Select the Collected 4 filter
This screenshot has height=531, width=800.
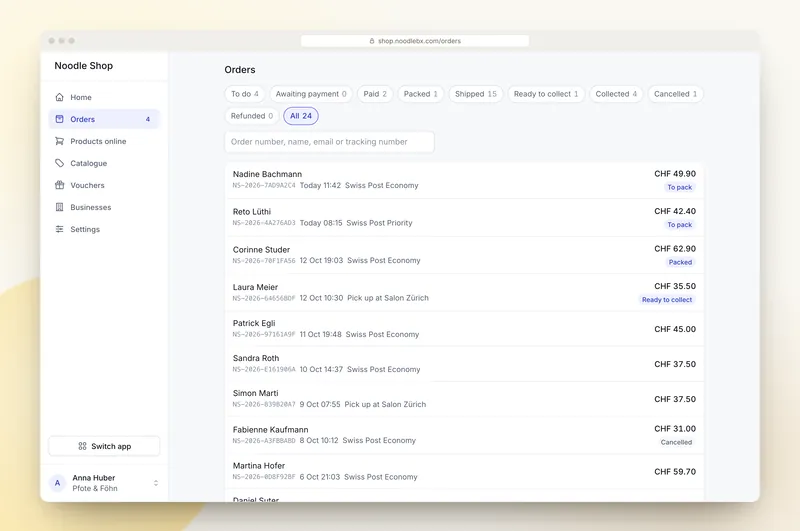pos(616,94)
